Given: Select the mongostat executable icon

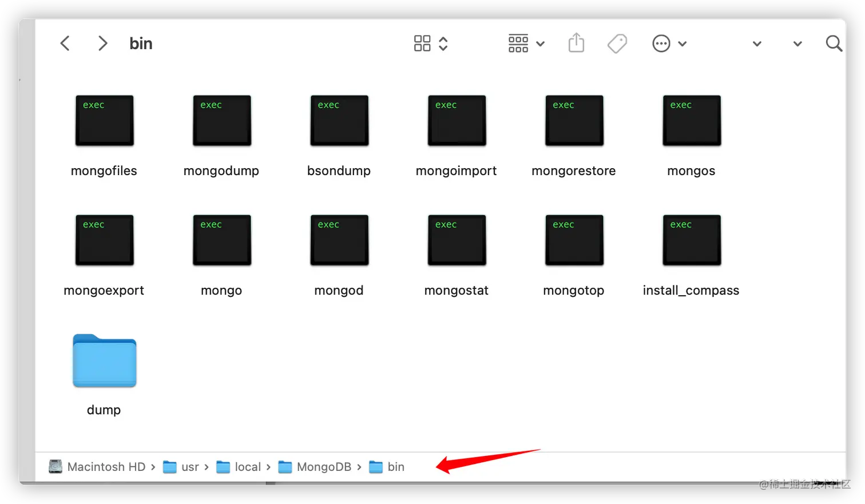Looking at the screenshot, I should pos(457,240).
